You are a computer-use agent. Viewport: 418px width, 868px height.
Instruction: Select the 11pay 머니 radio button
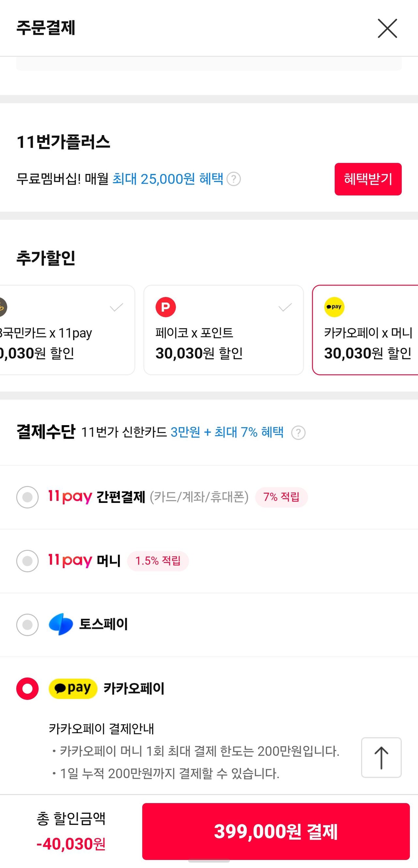coord(27,561)
